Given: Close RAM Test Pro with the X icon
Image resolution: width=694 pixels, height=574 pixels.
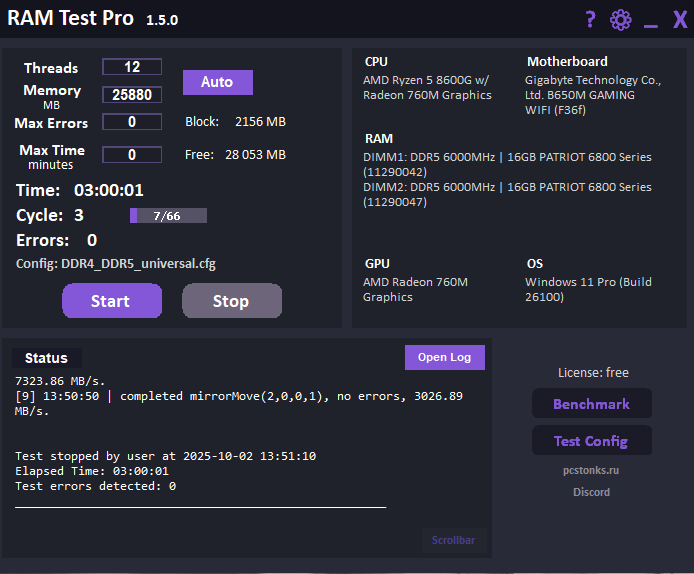Looking at the screenshot, I should coord(680,20).
